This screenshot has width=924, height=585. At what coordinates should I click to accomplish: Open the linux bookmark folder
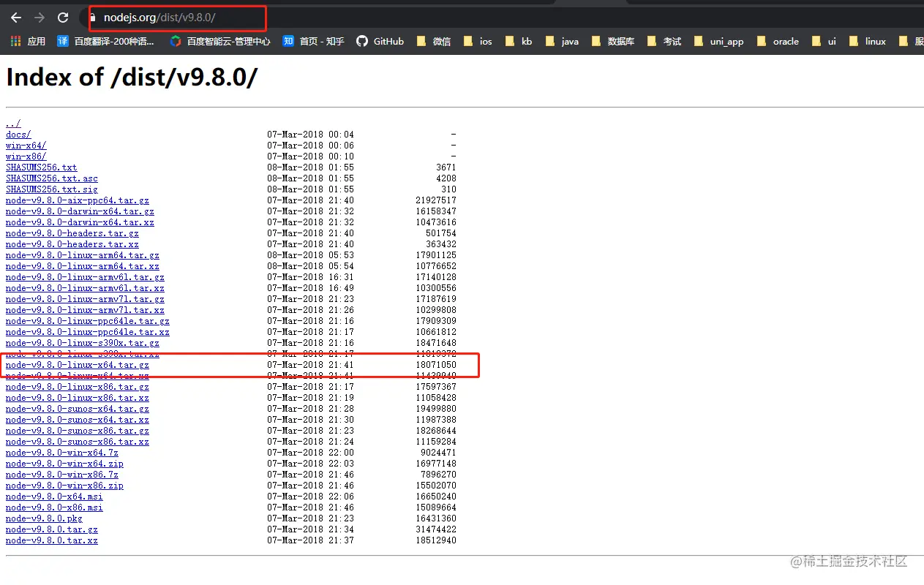tap(867, 42)
